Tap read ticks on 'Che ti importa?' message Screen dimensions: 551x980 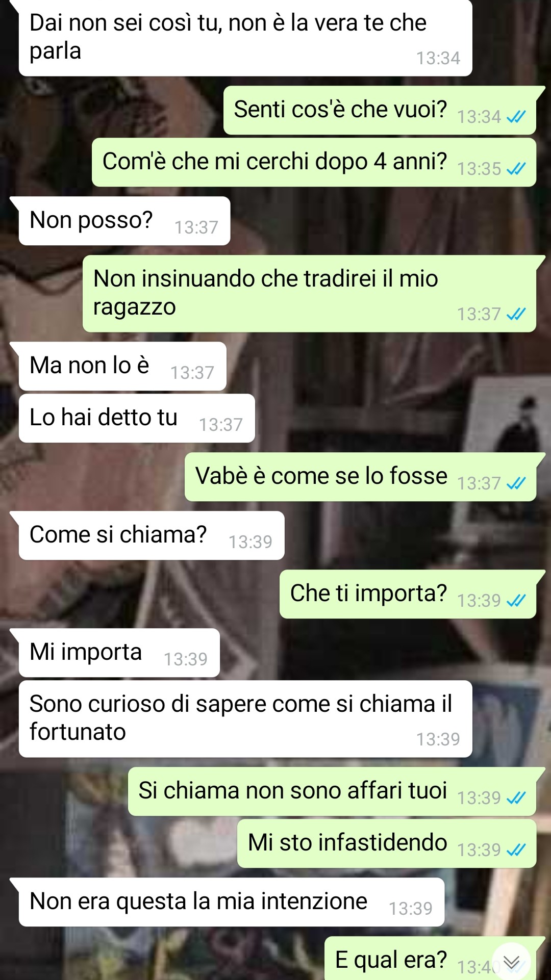pos(516,601)
